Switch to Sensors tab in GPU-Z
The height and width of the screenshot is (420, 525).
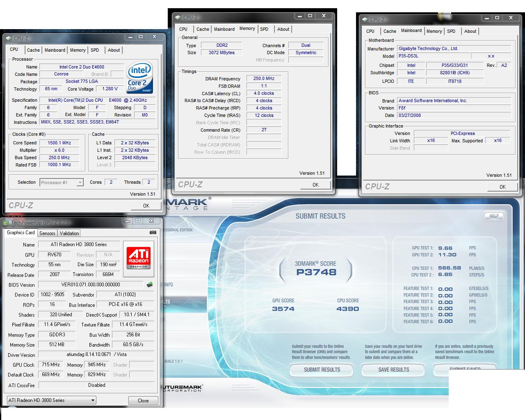(47, 233)
